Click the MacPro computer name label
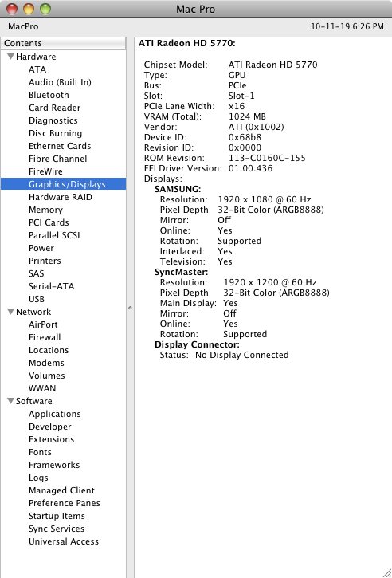This screenshot has height=578, width=392. click(23, 26)
